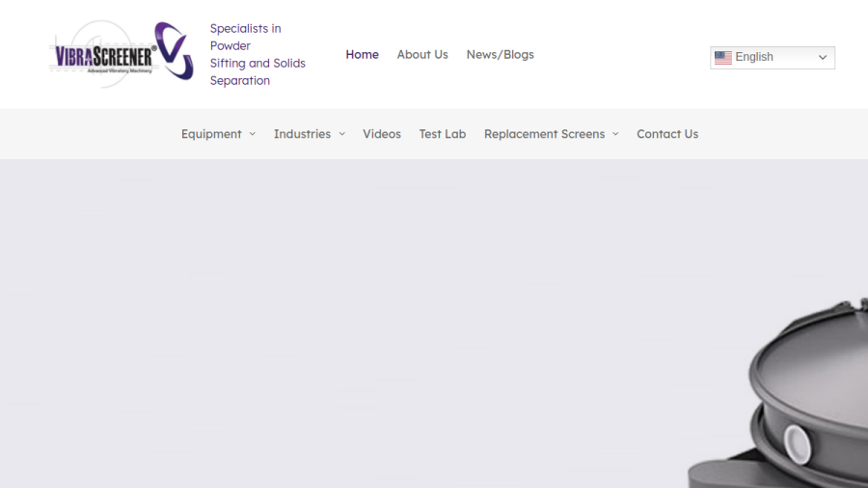This screenshot has width=868, height=488.
Task: Open the About Us page
Action: (422, 54)
